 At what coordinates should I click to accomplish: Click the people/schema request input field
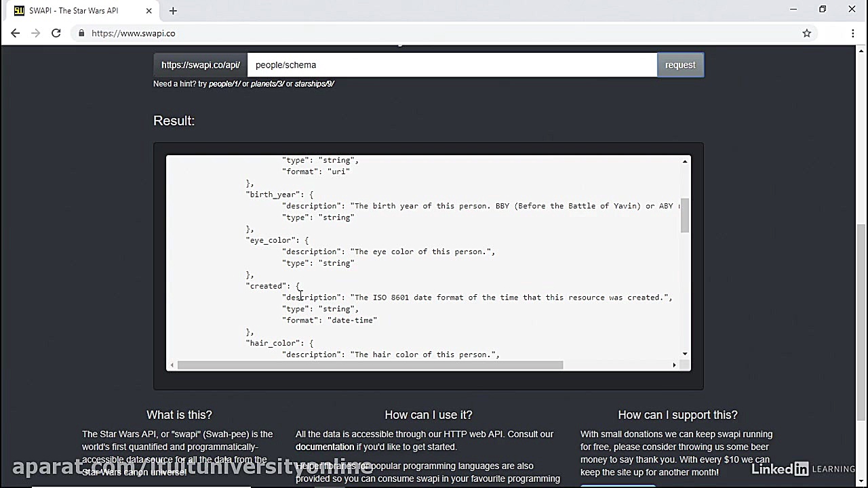pyautogui.click(x=452, y=65)
